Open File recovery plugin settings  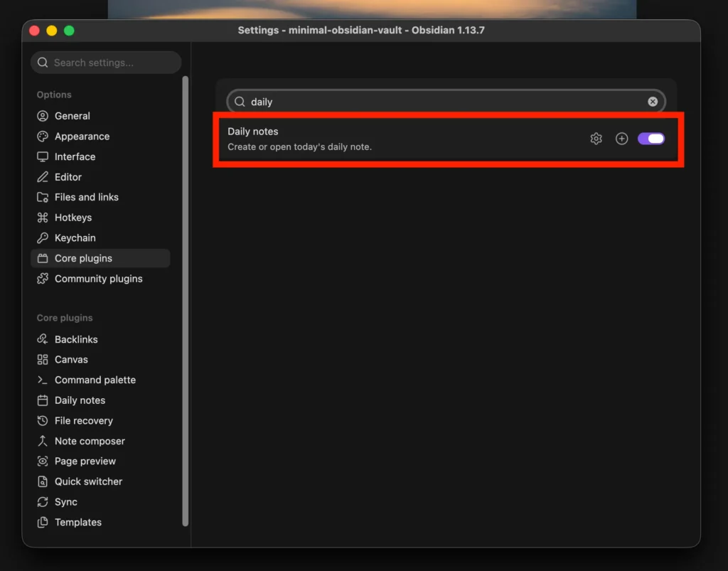(100, 420)
